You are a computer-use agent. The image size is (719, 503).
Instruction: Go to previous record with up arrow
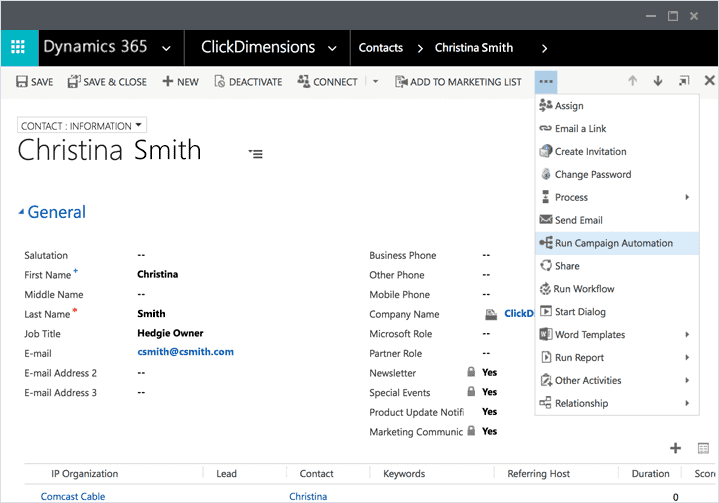coord(632,81)
